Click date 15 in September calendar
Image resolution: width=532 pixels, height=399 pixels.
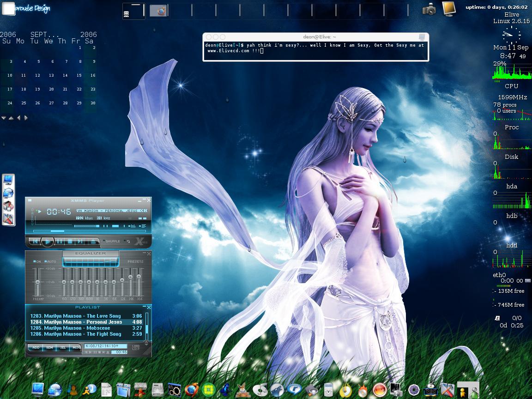coord(79,75)
